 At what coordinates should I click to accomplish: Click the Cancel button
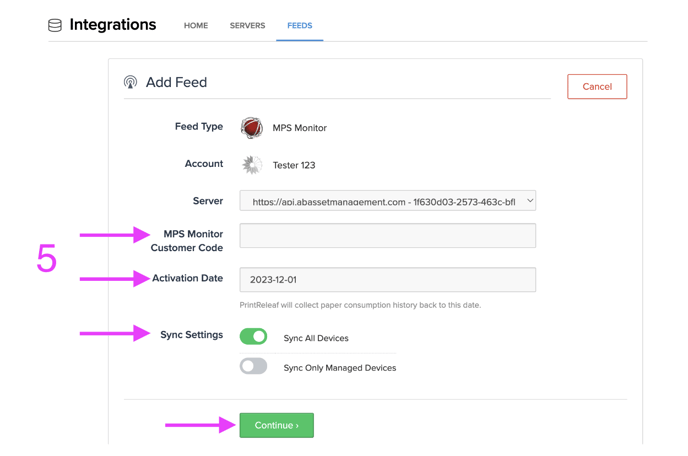597,86
